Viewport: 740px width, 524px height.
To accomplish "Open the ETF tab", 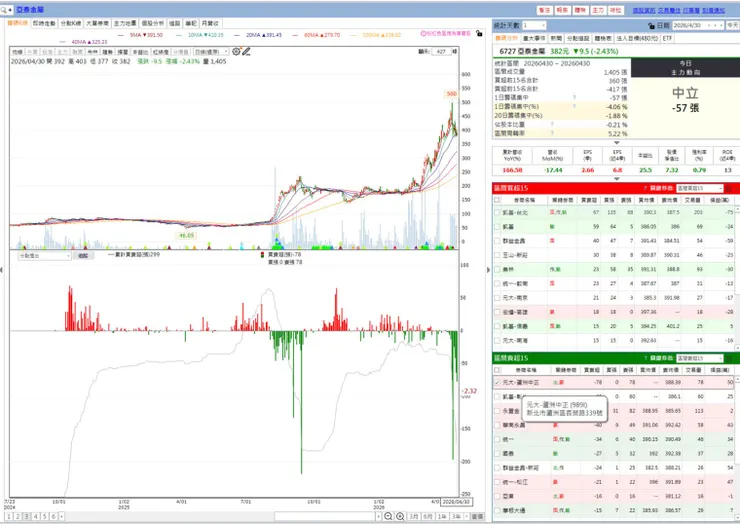I will click(667, 38).
